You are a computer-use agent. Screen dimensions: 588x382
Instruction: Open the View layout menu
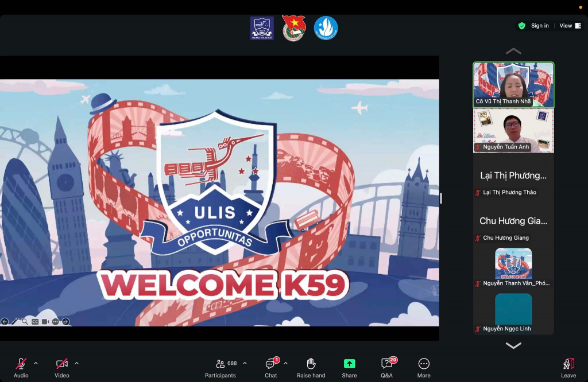click(570, 25)
